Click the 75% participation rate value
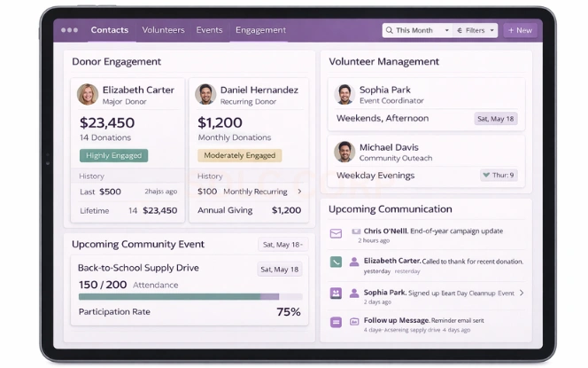Screen dimensions: 588x368 coord(289,311)
